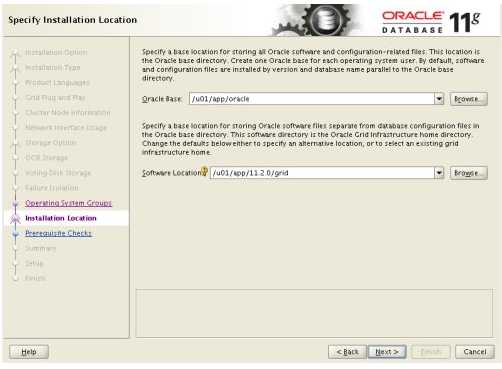The height and width of the screenshot is (369, 502).
Task: Click the Next button
Action: point(387,352)
